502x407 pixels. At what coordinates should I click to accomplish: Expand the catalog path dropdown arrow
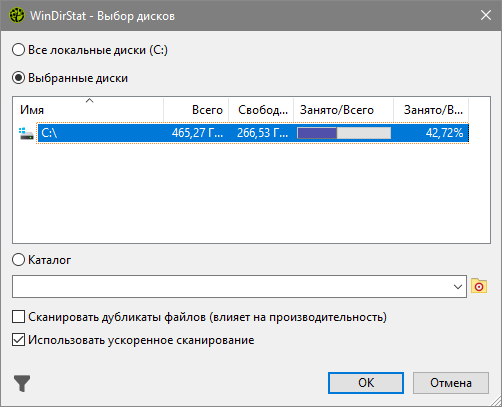pos(458,286)
